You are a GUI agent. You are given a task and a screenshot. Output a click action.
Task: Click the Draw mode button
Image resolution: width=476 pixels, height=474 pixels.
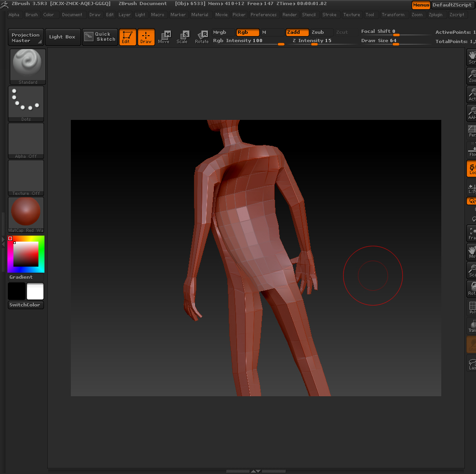146,37
